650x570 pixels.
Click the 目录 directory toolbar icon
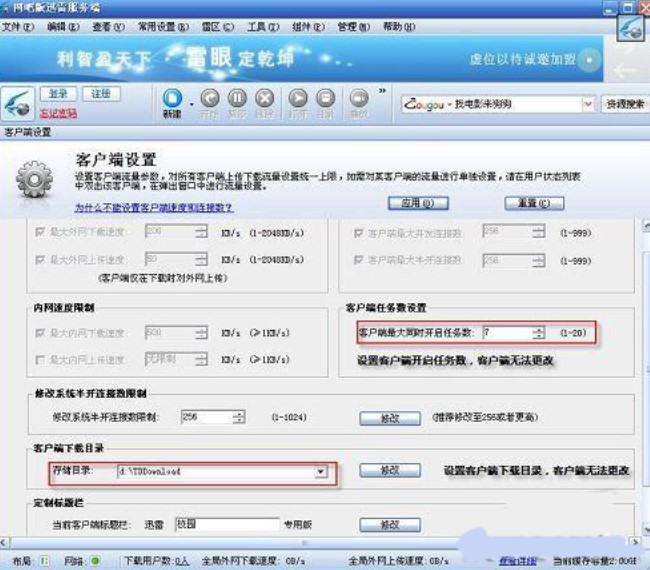325,99
